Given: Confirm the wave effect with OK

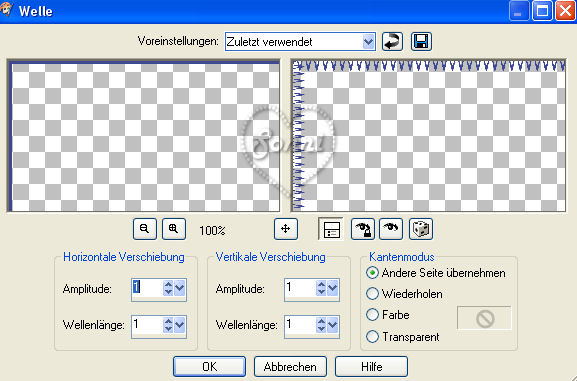Looking at the screenshot, I should [x=209, y=367].
